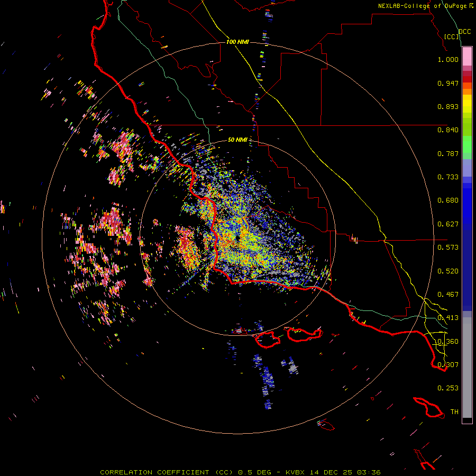Click the 100 NMI range ring label
Screen dimensions: 476x476
tap(237, 42)
